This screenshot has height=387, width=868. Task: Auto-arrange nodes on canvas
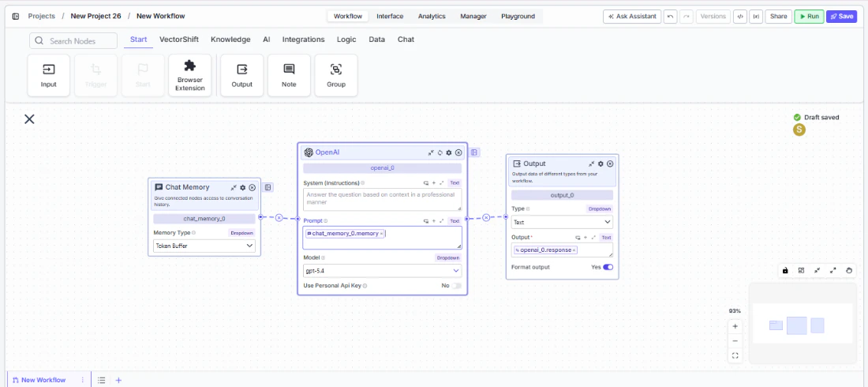tap(801, 271)
